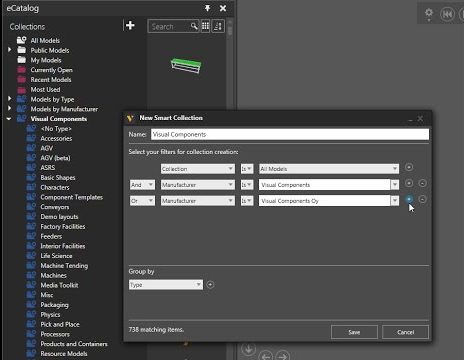Open the Currently Open collection
The width and height of the screenshot is (464, 360).
51,70
